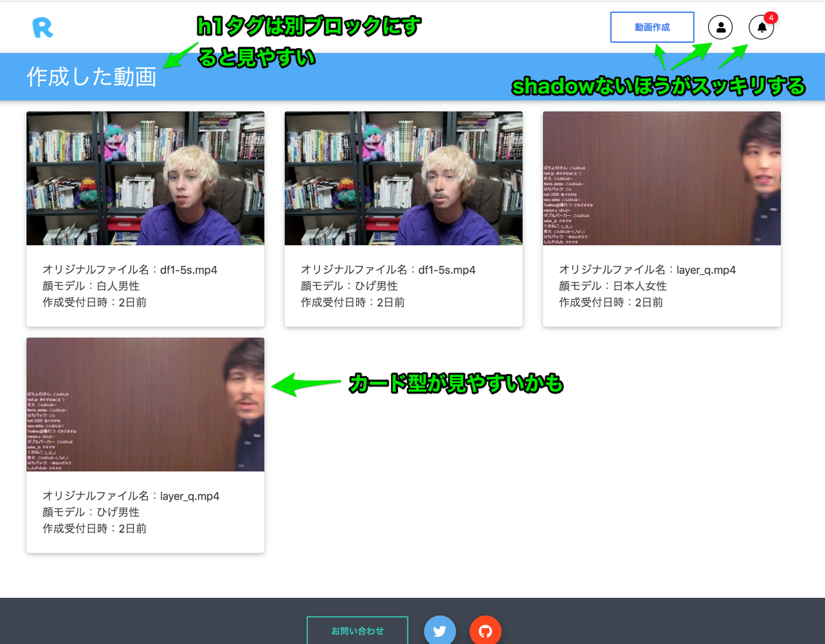Click 作成受付日時：2日前 on 日本人女性 card
Image resolution: width=825 pixels, height=644 pixels.
click(x=611, y=302)
